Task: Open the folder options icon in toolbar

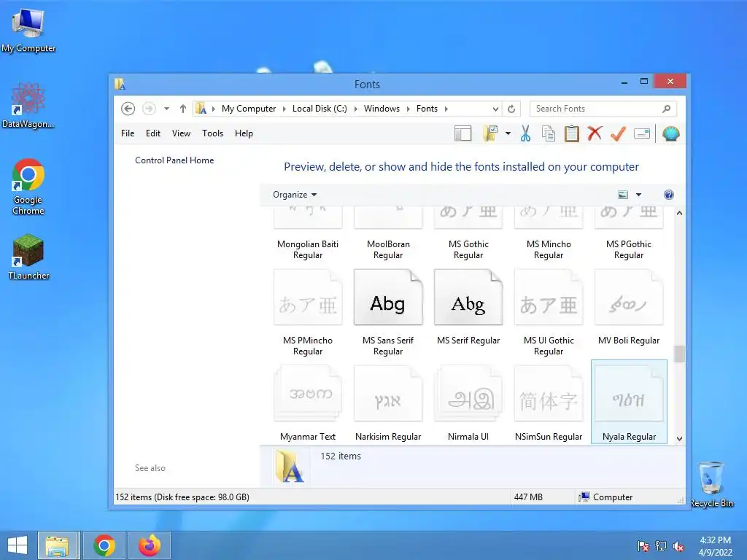Action: click(490, 134)
